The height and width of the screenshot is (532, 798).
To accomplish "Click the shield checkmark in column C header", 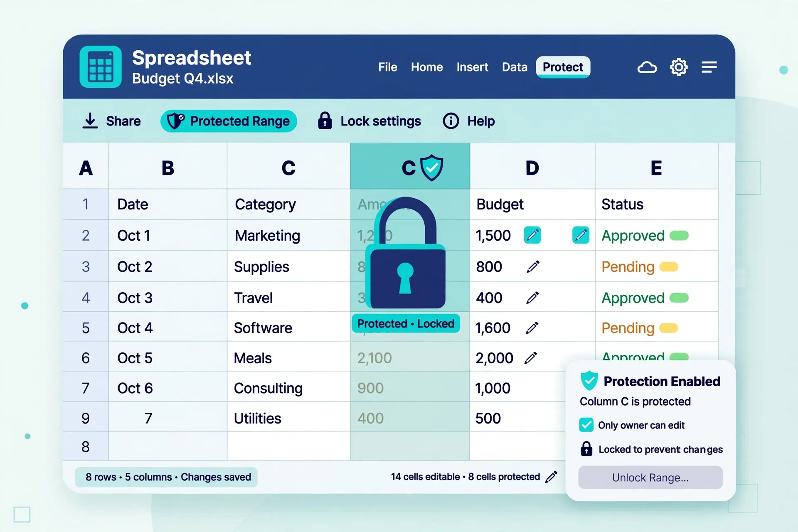I will point(432,167).
